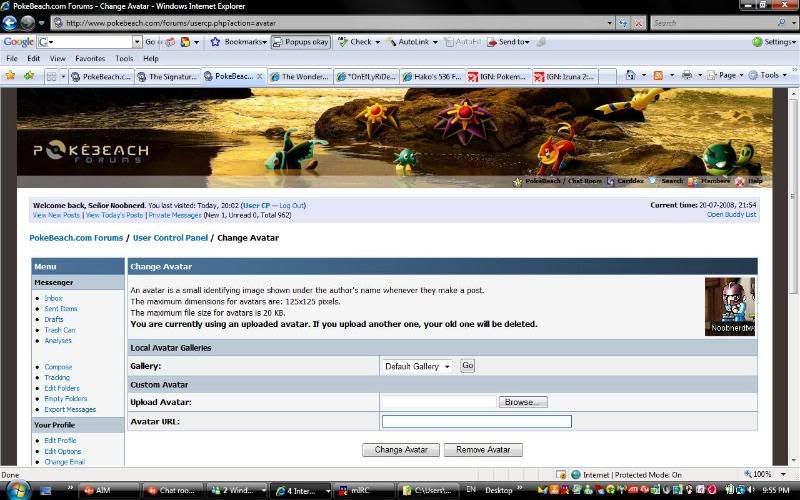Open the Quick Tabs grid icon
The height and width of the screenshot is (500, 800).
point(52,77)
